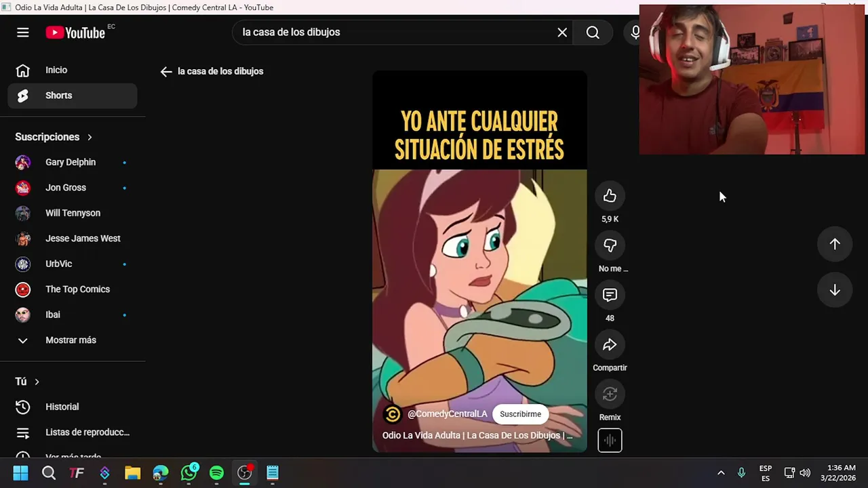Open Ibai channel subscription
The height and width of the screenshot is (488, 868).
click(73, 314)
